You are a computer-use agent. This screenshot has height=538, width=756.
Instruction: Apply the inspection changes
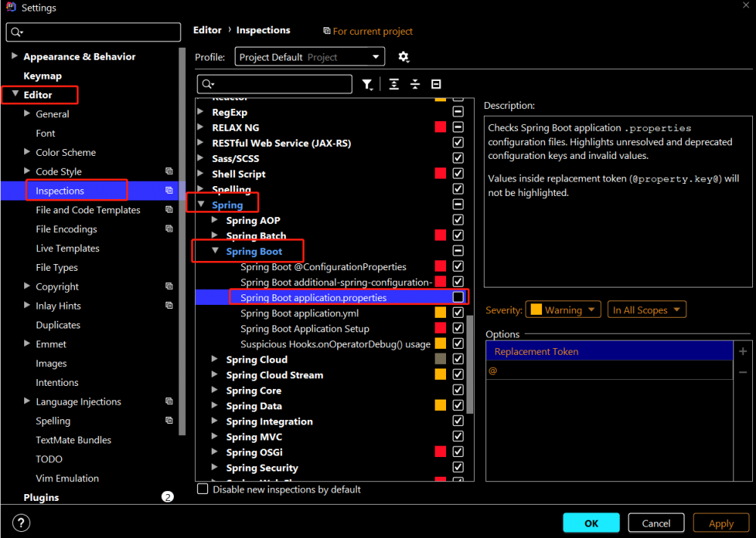pos(720,523)
